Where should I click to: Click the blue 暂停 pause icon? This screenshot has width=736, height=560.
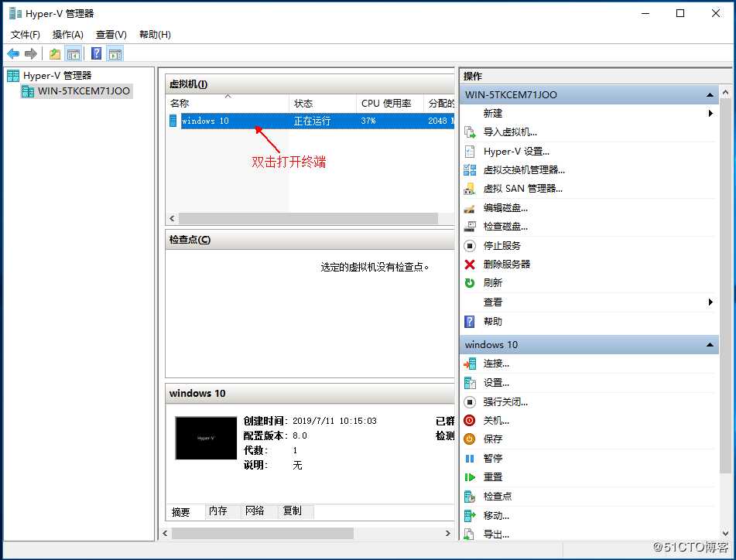click(470, 458)
